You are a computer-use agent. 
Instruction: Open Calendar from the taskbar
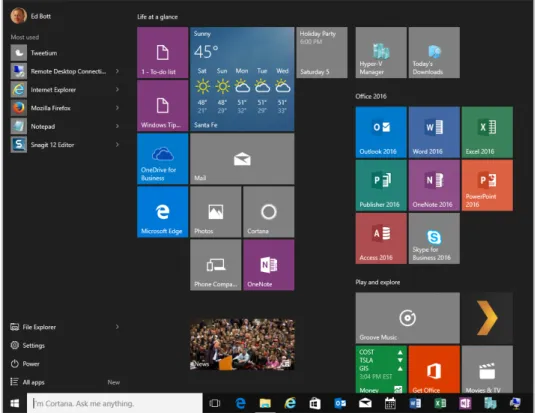(390, 403)
